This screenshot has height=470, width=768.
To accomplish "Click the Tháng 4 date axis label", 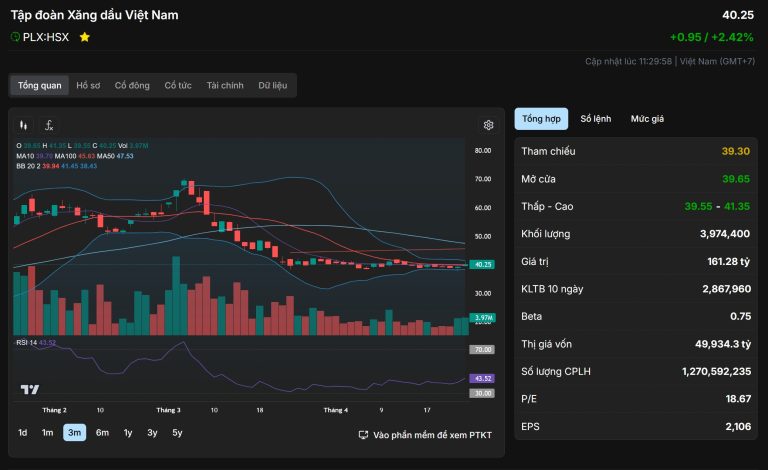I will coord(336,410).
